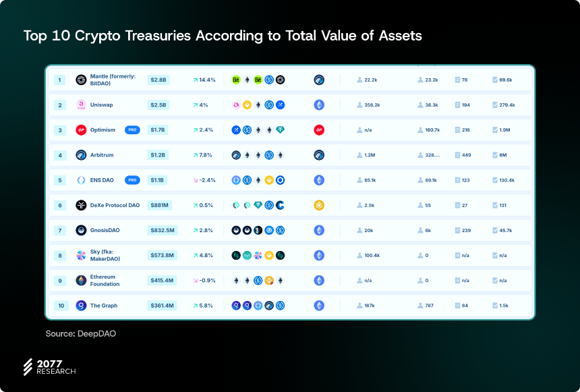Open the Sky (fka: MakerDAO) entry
Viewport: 580px width, 392px height.
(x=105, y=256)
